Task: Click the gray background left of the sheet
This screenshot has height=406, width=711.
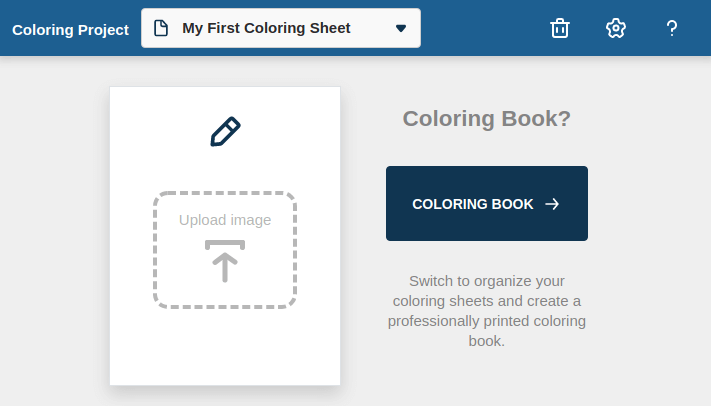Action: tap(54, 227)
